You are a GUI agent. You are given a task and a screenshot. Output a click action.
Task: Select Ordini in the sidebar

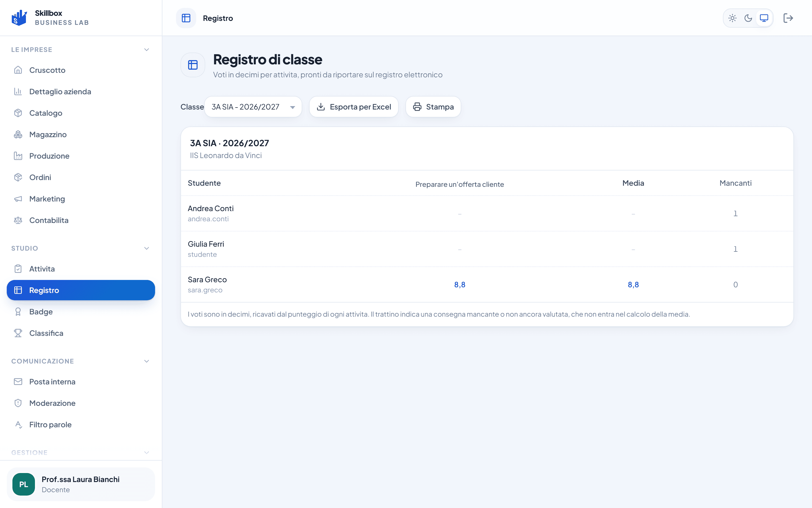pyautogui.click(x=81, y=178)
